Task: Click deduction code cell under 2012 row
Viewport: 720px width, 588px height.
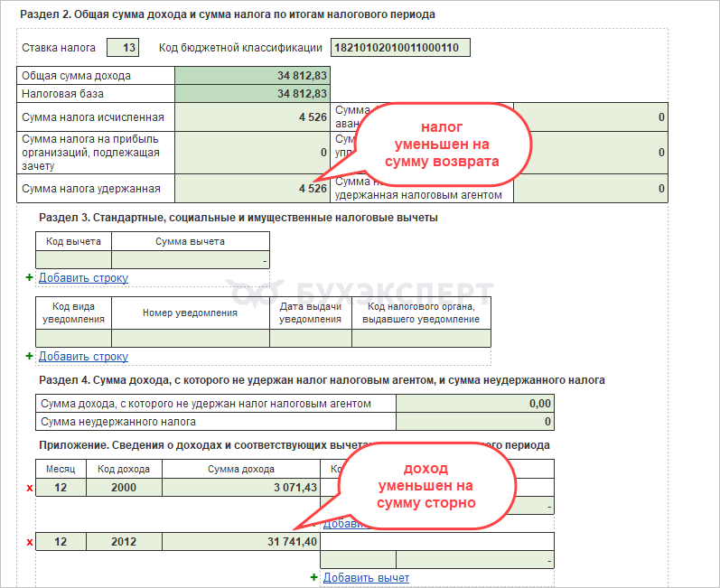Action: pyautogui.click(x=358, y=560)
